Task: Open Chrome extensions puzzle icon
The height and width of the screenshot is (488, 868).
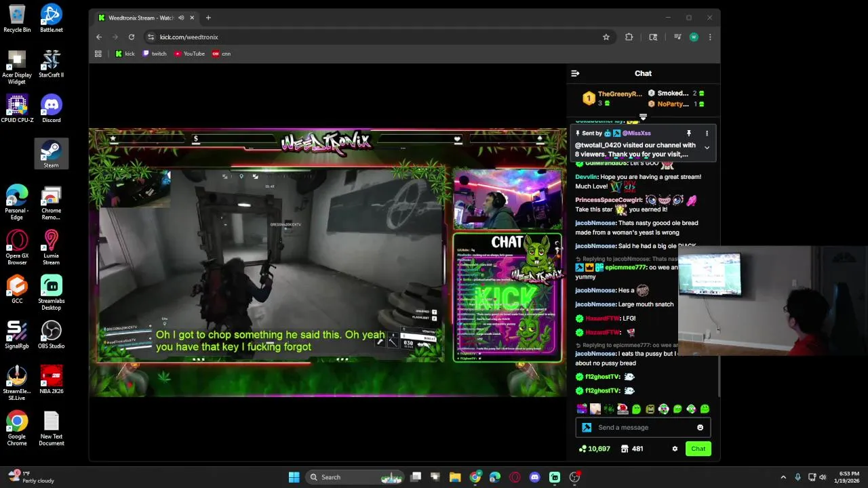Action: point(629,37)
